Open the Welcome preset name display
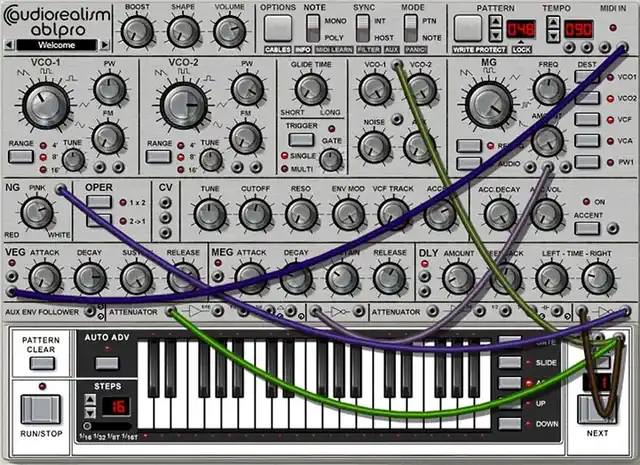The image size is (640, 465). (x=57, y=45)
